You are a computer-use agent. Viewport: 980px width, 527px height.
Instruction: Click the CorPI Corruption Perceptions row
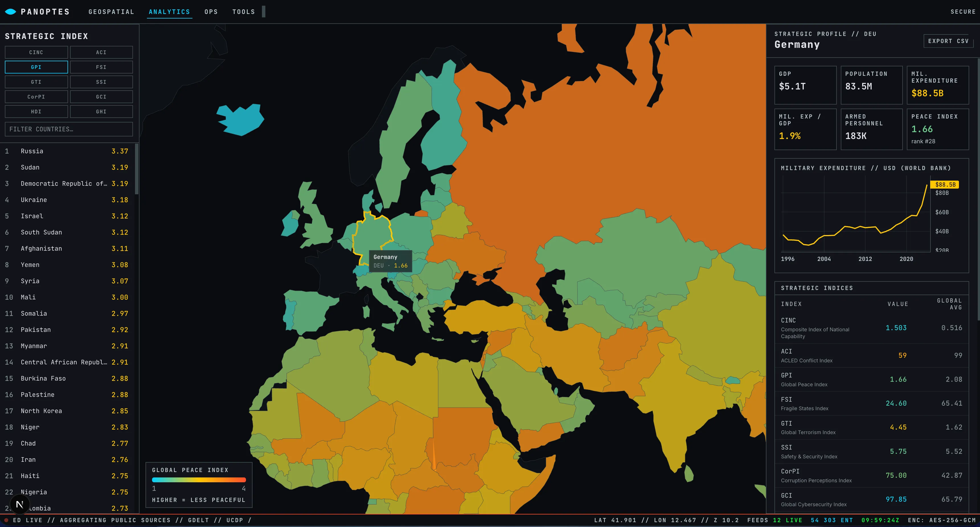click(872, 476)
